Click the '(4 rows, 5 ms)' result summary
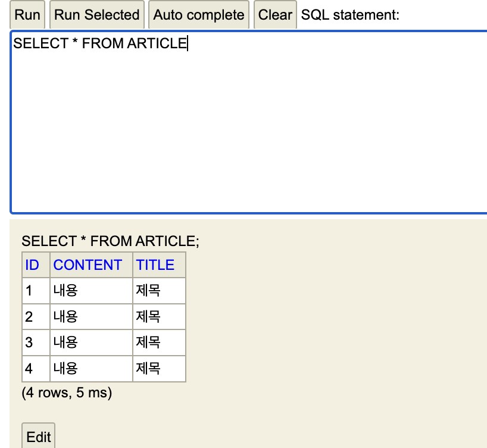487x448 pixels. 67,393
